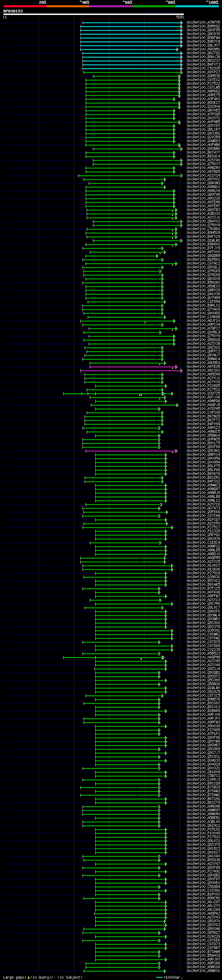Select label UniRef100_A6N104
Screen dimensions: 222x980
tap(203, 191)
